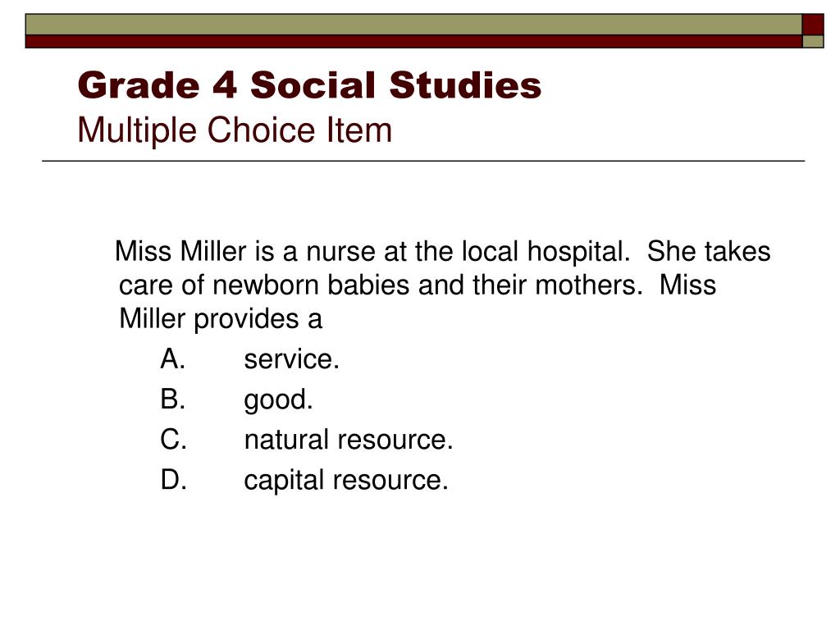Click the horizontal divider line under title

(x=423, y=161)
